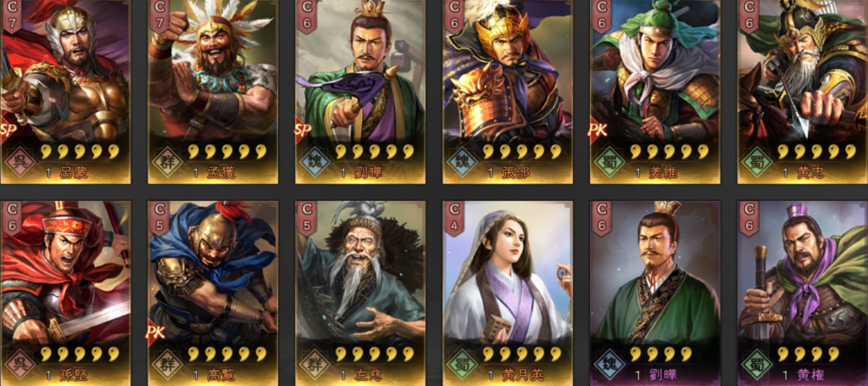This screenshot has height=386, width=868.
Task: Select the 呂蒙 general card
Action: (x=65, y=92)
